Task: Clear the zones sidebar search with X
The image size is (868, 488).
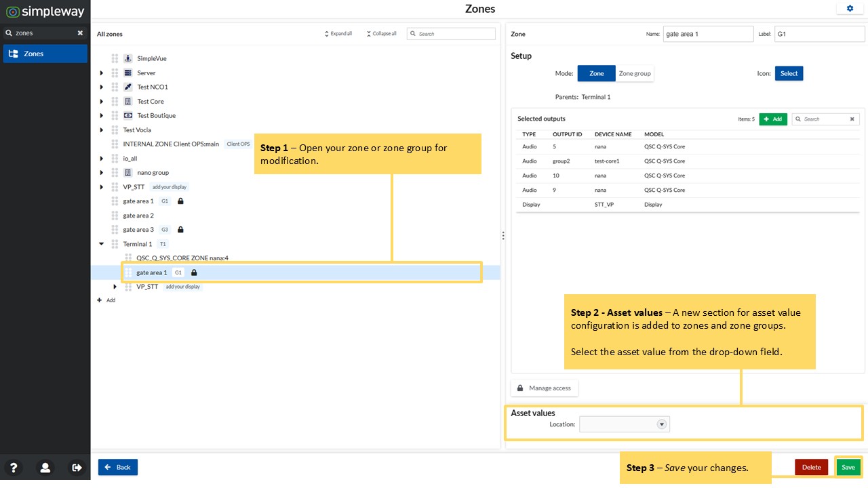Action: (80, 33)
